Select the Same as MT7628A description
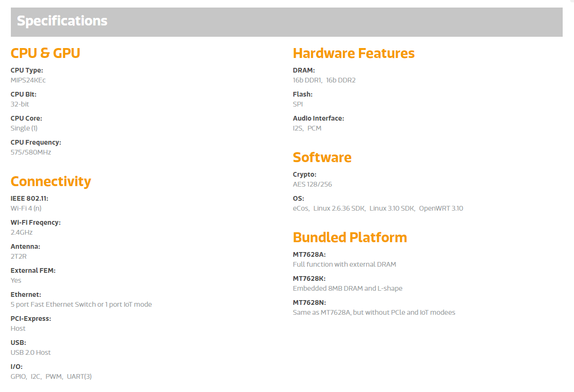The height and width of the screenshot is (392, 574). tap(374, 312)
